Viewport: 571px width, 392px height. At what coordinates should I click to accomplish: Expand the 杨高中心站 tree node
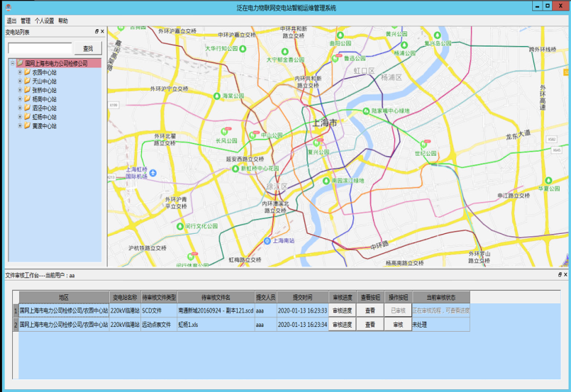coord(20,99)
